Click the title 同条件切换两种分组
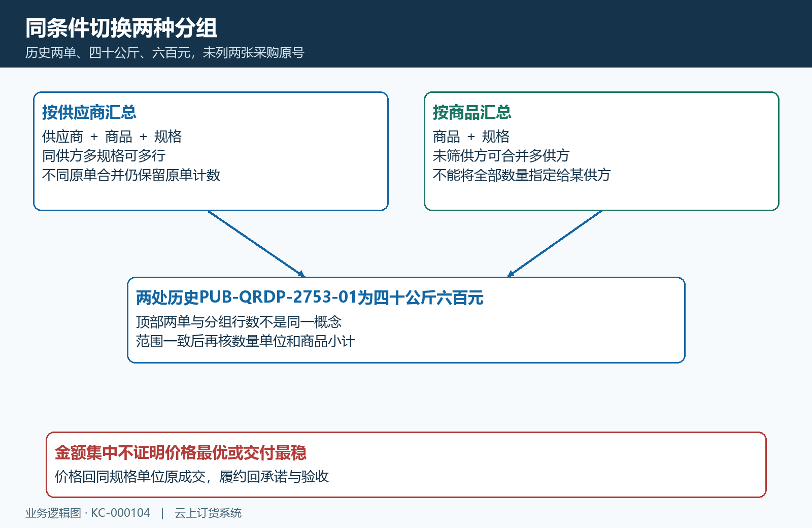 121,28
